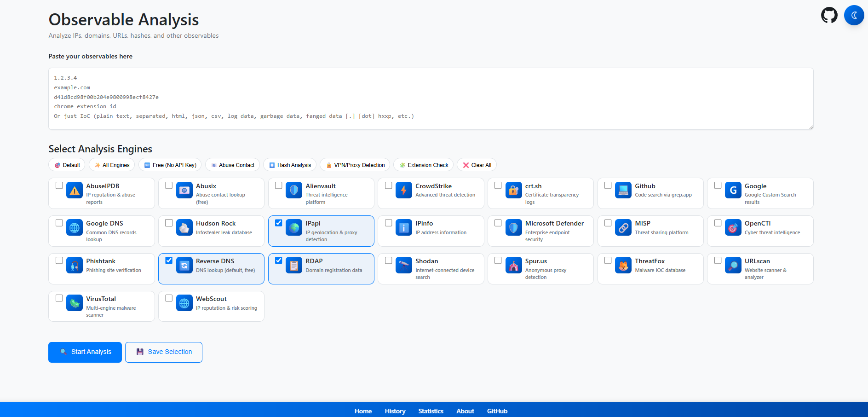Toggle dark mode moon button
This screenshot has height=417, width=868.
tap(854, 15)
